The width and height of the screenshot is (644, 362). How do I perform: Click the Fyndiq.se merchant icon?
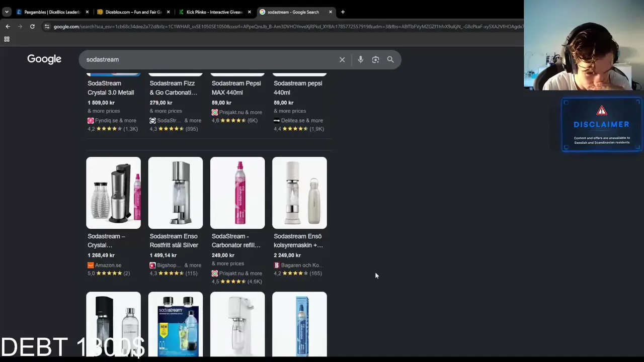91,121
